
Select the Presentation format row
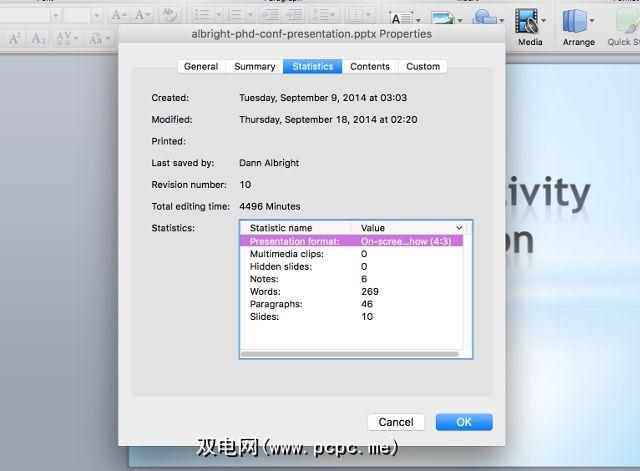click(x=351, y=241)
